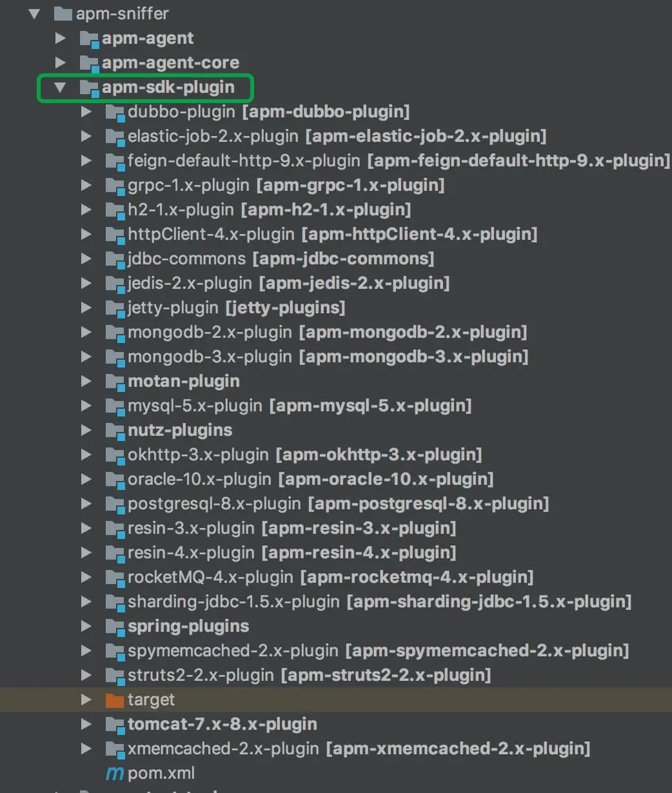
Task: Click the mysql-5.x-plugin folder icon
Action: [x=115, y=406]
